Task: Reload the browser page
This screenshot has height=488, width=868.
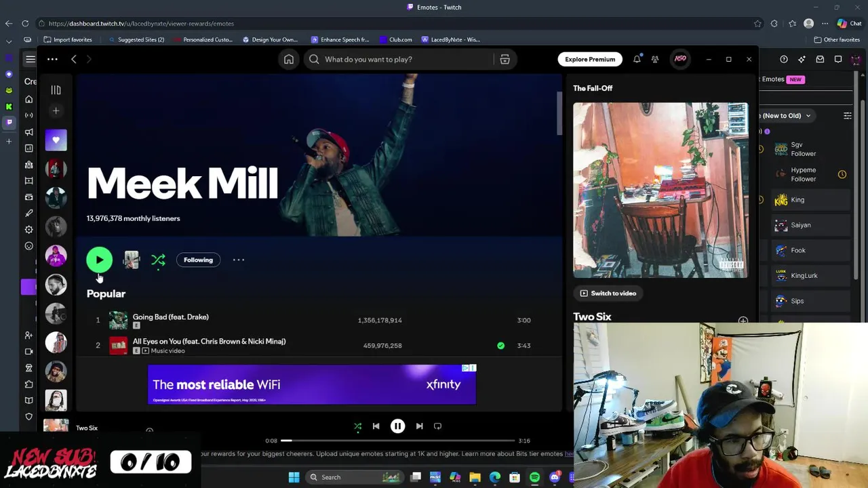Action: (25, 24)
